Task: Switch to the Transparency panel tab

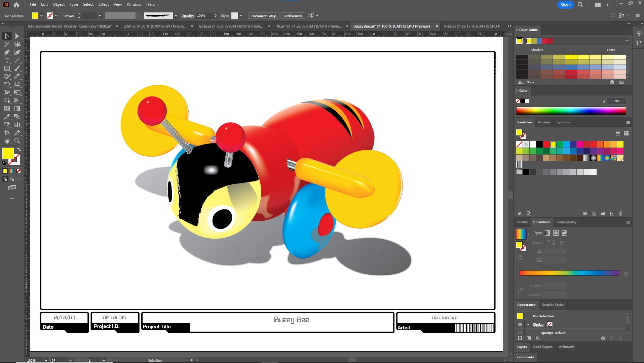Action: pyautogui.click(x=566, y=222)
